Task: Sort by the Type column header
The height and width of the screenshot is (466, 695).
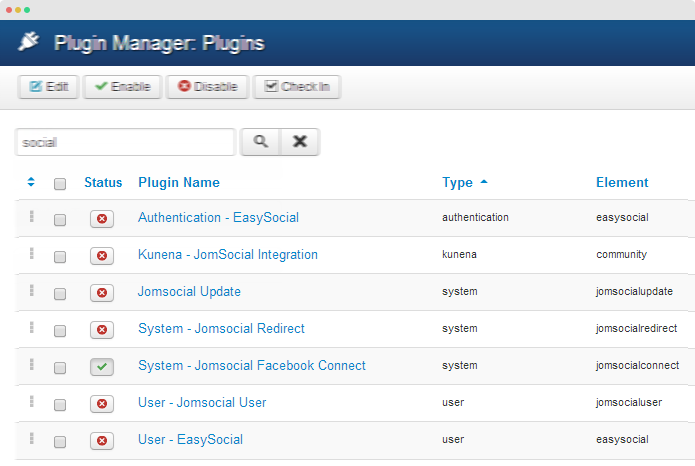Action: coord(457,182)
